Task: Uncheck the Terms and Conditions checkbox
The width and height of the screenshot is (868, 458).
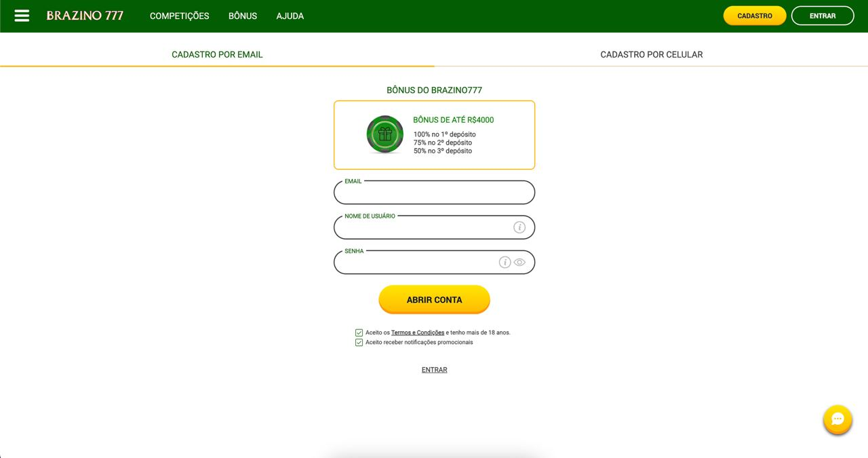Action: pos(359,332)
